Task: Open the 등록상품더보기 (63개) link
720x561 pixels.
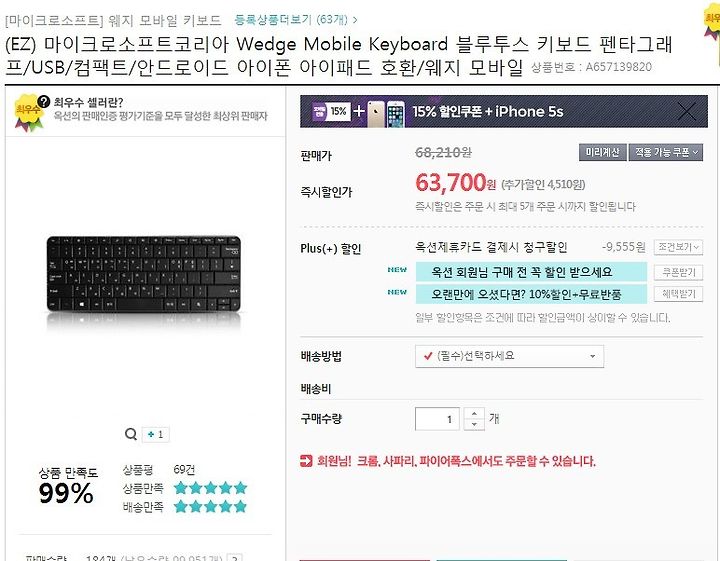Action: click(x=295, y=20)
